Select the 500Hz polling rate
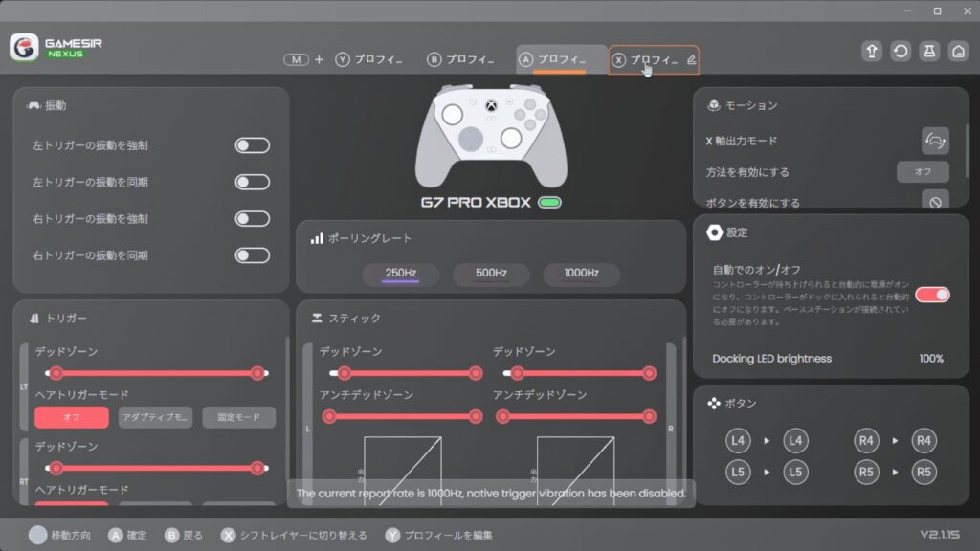This screenshot has width=980, height=551. 491,273
